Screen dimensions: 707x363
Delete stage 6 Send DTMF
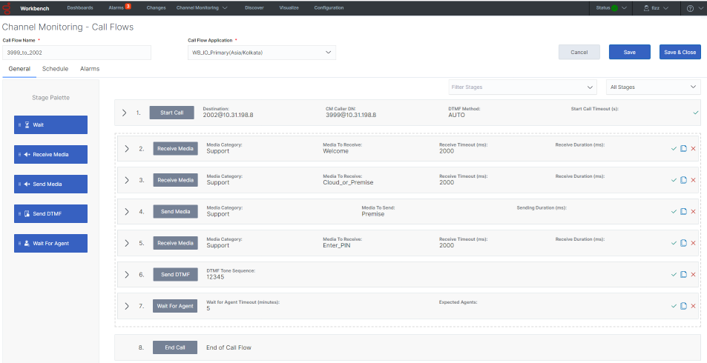(693, 274)
